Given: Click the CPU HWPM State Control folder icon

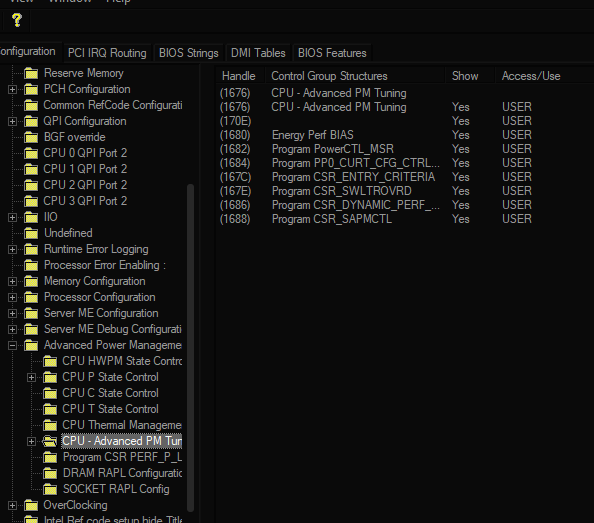Looking at the screenshot, I should coord(50,361).
